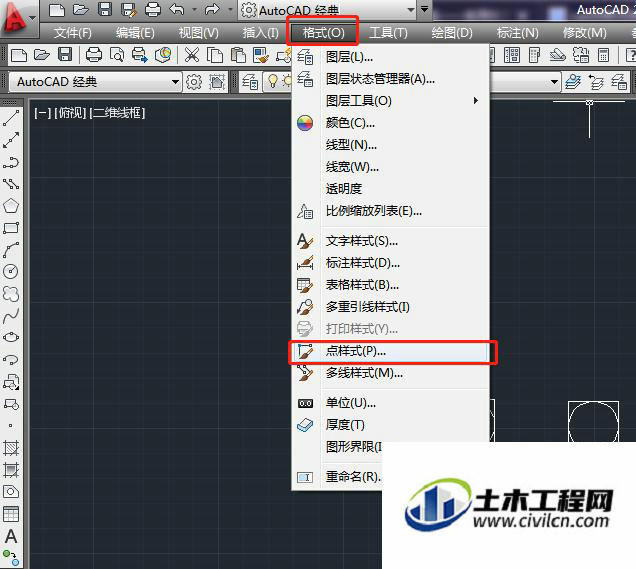Screen dimensions: 636x569
Task: Open the 文件(F) menu
Action: pos(73,33)
